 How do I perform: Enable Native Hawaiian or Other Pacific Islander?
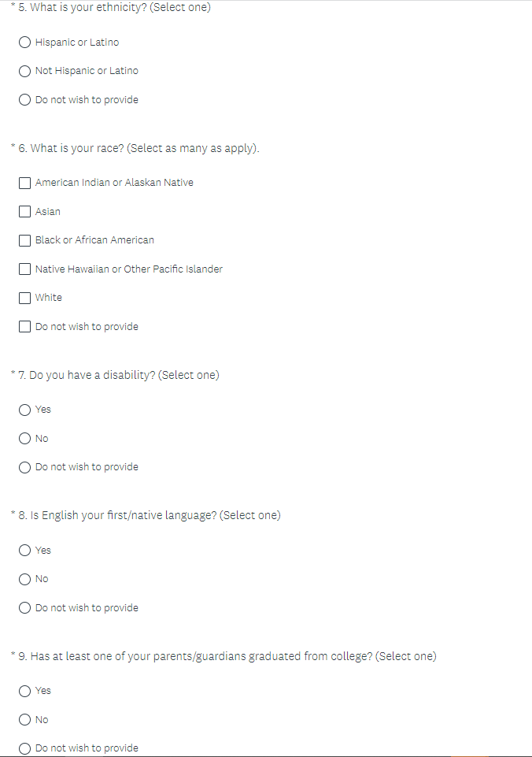click(x=25, y=269)
